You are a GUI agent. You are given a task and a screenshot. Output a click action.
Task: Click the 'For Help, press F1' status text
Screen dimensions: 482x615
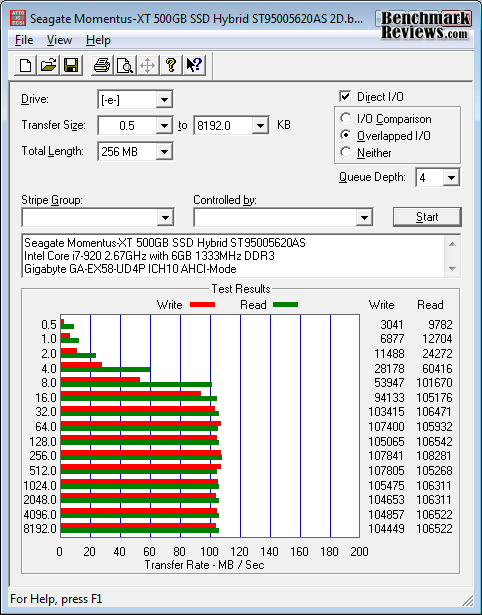(x=56, y=599)
